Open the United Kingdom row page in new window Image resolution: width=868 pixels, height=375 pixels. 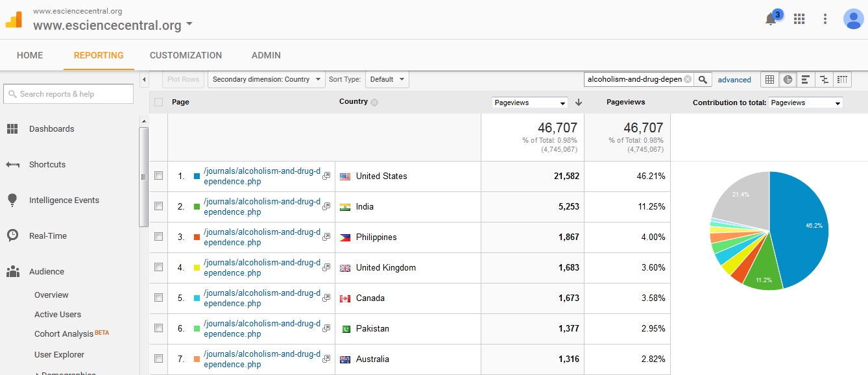click(326, 267)
